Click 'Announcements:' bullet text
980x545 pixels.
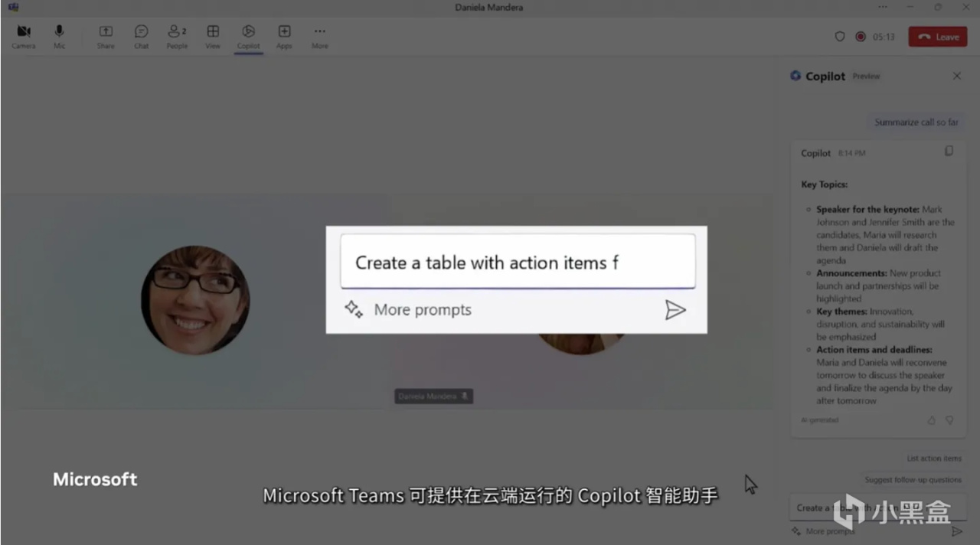851,273
